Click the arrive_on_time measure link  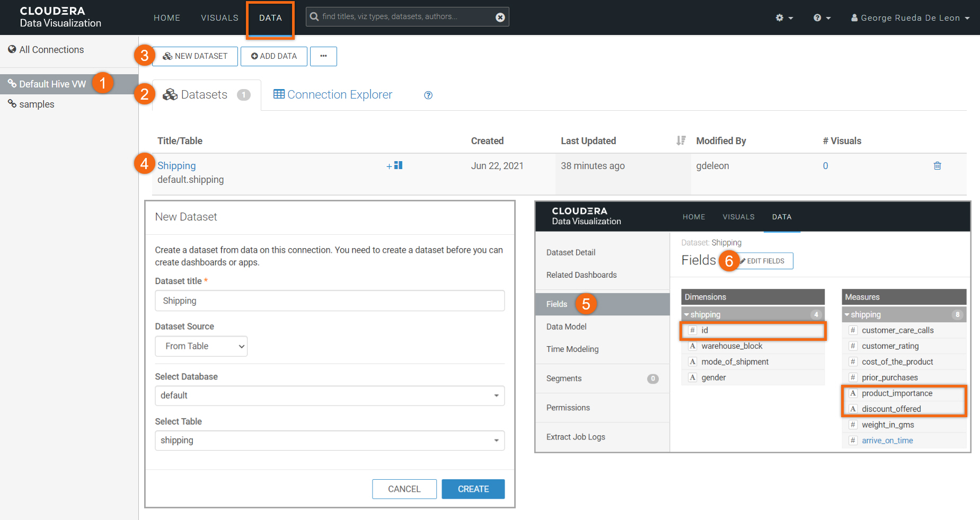(887, 440)
